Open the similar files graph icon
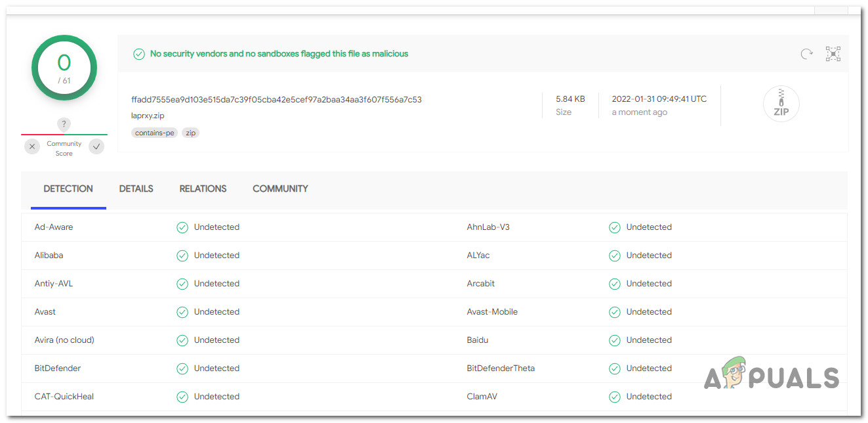Screen dimensions: 868x423 pos(833,54)
